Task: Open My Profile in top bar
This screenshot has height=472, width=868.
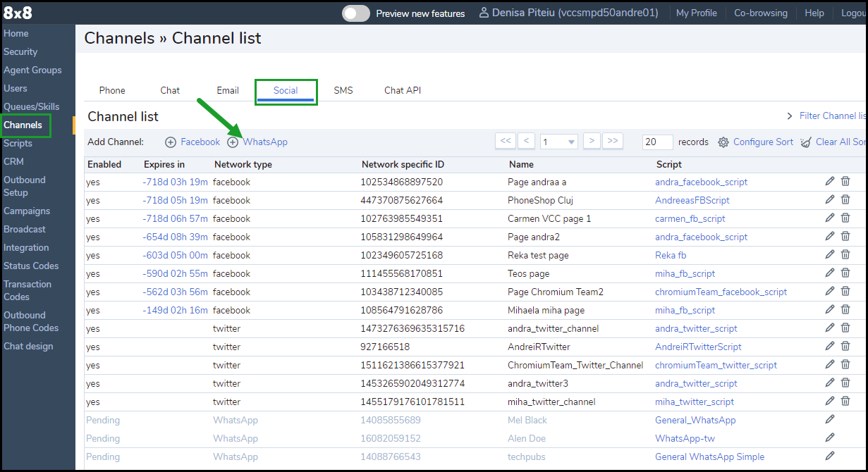Action: pyautogui.click(x=696, y=13)
